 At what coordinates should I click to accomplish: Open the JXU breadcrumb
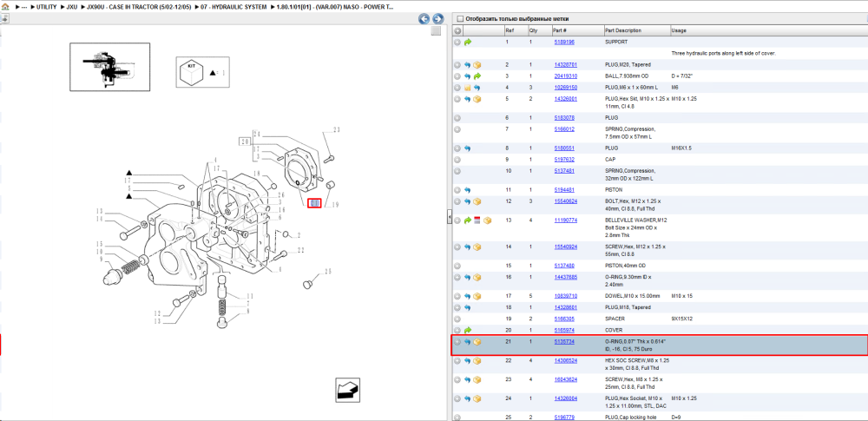(x=71, y=6)
